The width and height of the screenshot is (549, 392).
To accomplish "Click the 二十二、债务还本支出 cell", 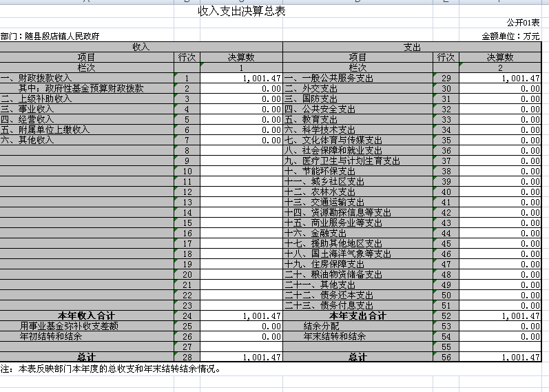I will [358, 295].
